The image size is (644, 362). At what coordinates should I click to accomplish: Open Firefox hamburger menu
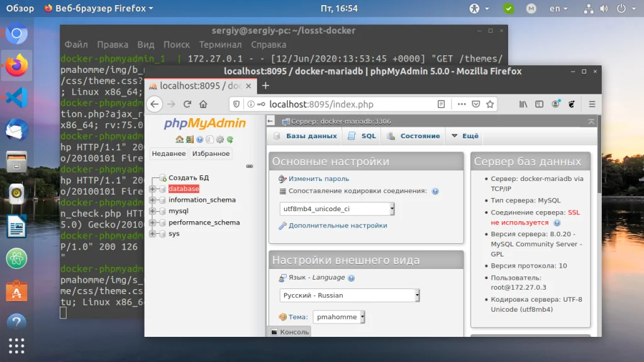pos(592,104)
